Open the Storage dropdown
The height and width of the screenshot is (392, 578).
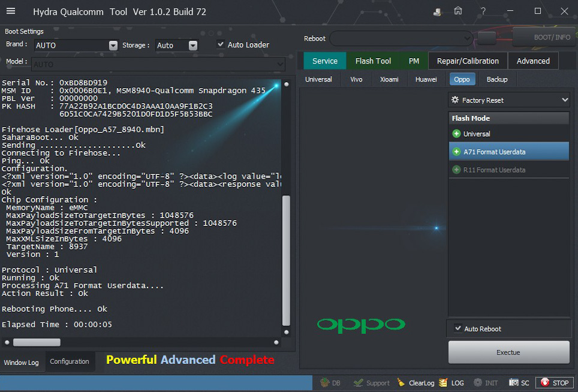[x=193, y=46]
